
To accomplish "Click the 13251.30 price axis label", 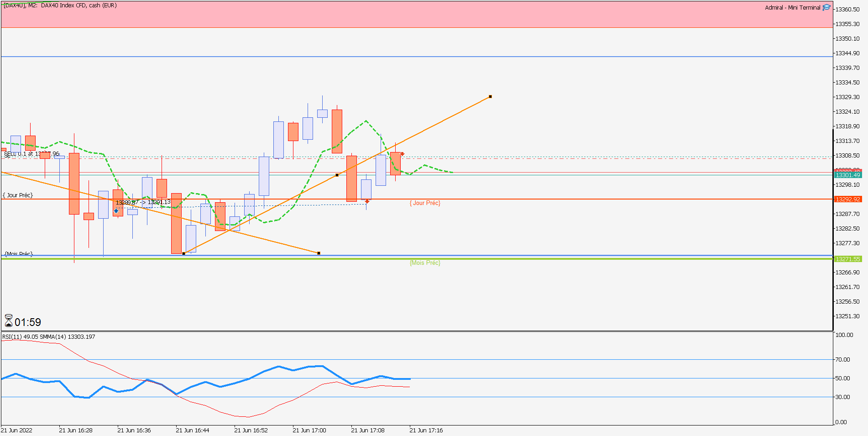I will tap(847, 316).
